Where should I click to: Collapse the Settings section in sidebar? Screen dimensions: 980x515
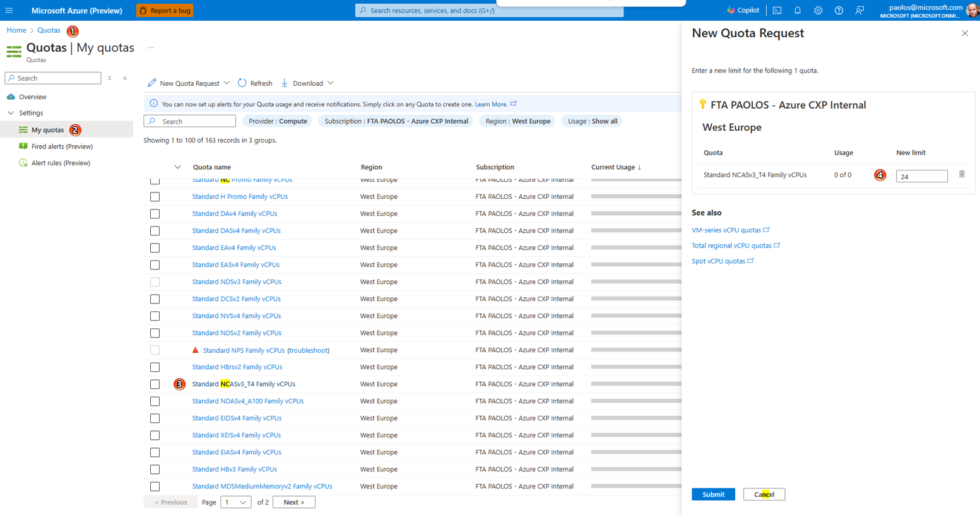pyautogui.click(x=11, y=113)
